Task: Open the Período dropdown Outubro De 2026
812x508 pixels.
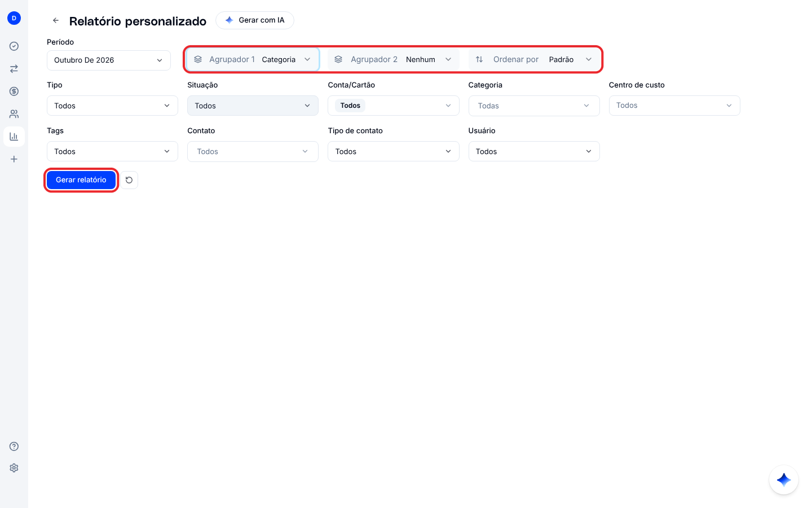Action: 109,60
